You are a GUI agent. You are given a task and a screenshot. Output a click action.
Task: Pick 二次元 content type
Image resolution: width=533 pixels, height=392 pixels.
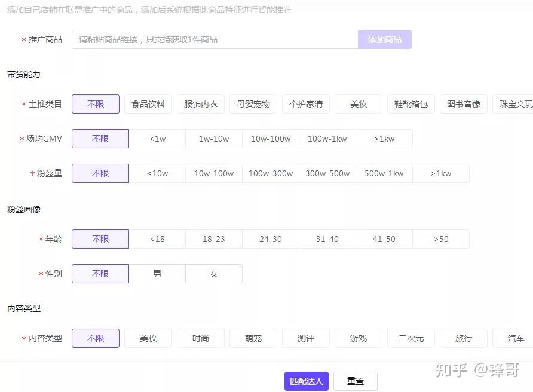click(411, 338)
